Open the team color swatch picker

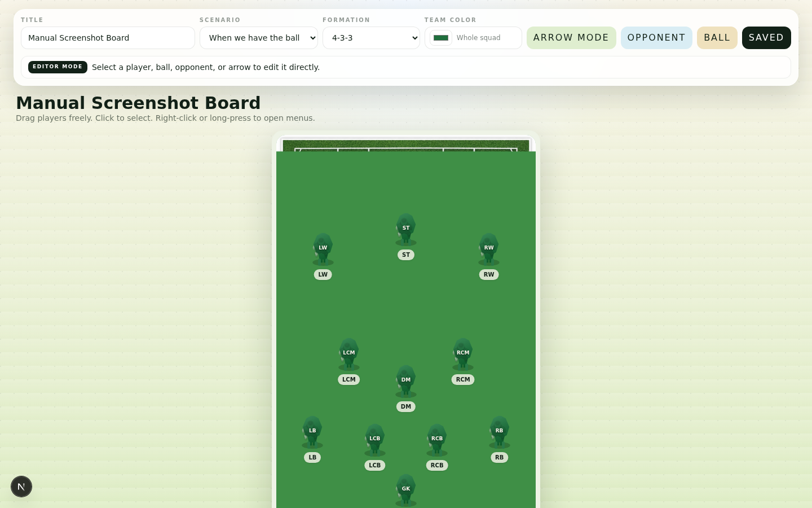tap(441, 38)
